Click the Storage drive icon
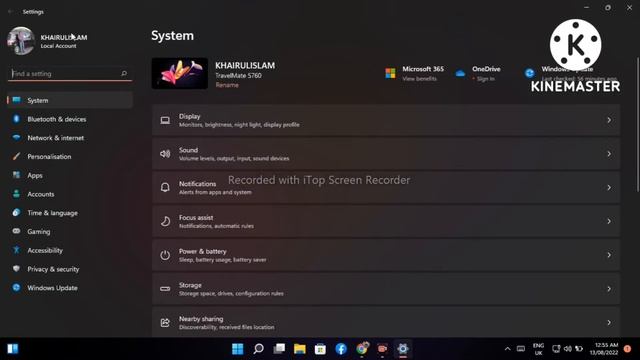This screenshot has height=360, width=640. [x=165, y=289]
